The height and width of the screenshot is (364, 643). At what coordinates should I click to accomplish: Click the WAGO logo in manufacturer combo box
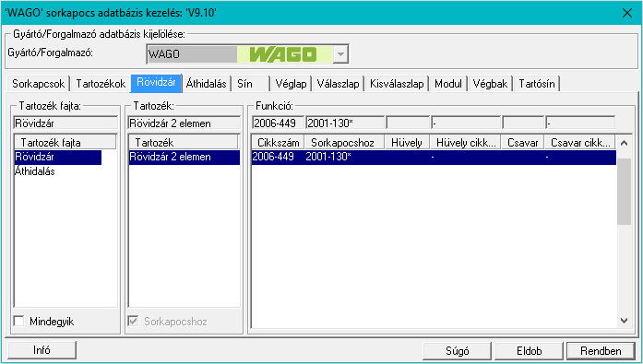coord(284,54)
